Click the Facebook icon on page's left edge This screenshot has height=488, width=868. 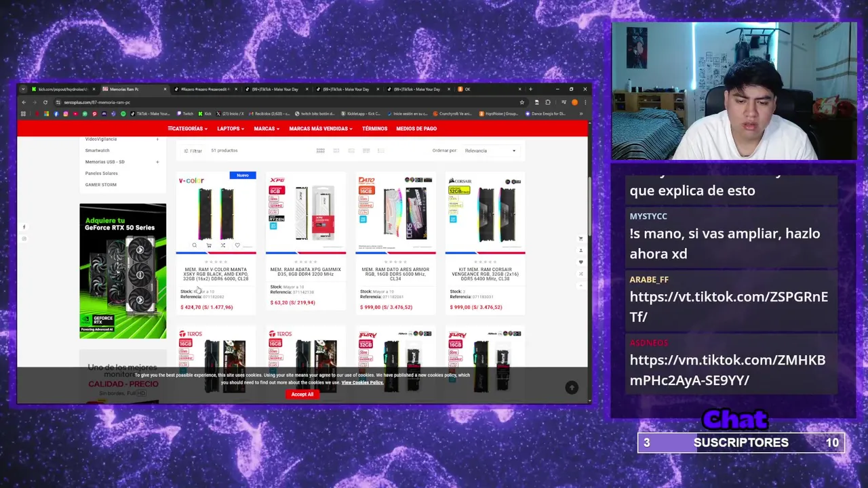(x=24, y=227)
